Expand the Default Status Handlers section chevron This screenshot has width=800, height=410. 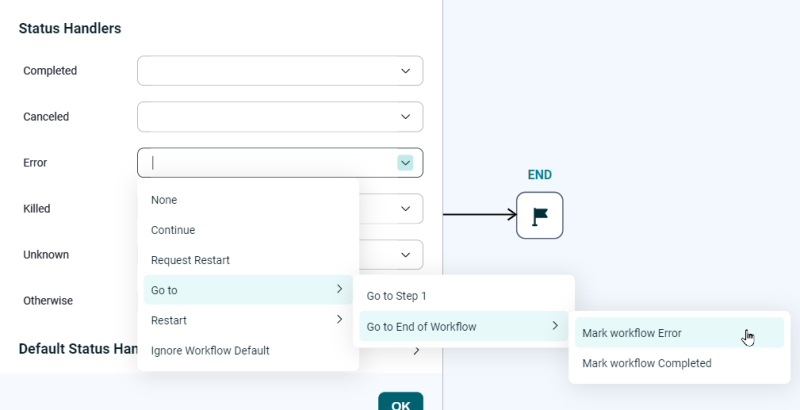pos(416,351)
